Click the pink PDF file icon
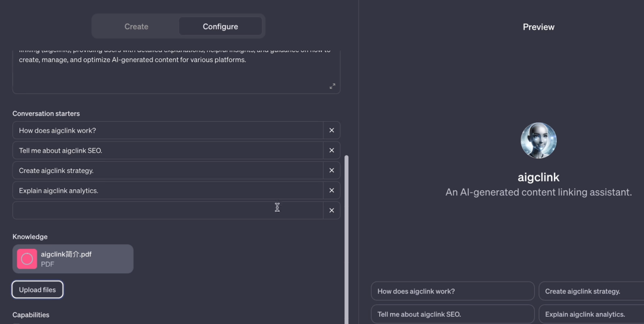The image size is (644, 324). (27, 259)
